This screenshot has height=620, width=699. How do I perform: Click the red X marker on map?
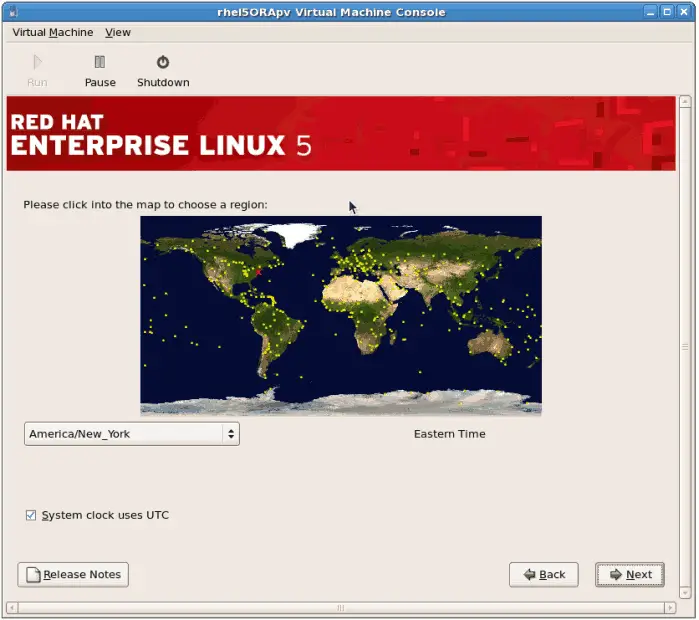coord(257,271)
